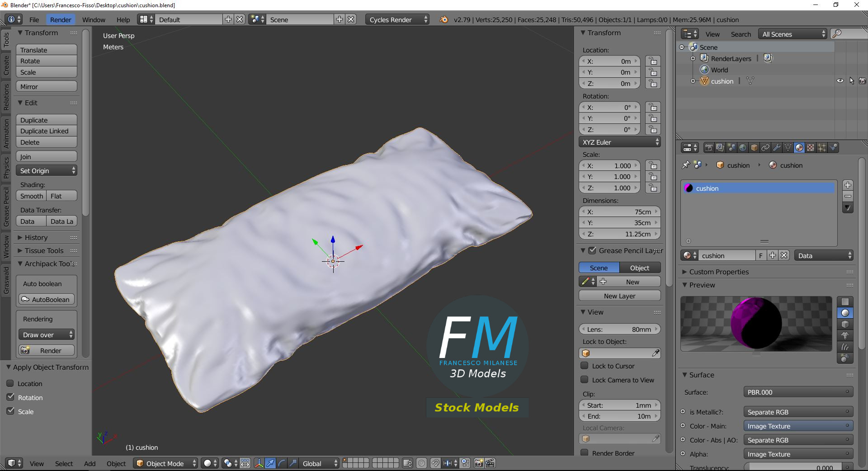Uncheck Rotation in Apply Object Transform
The height and width of the screenshot is (471, 868).
(x=10, y=397)
